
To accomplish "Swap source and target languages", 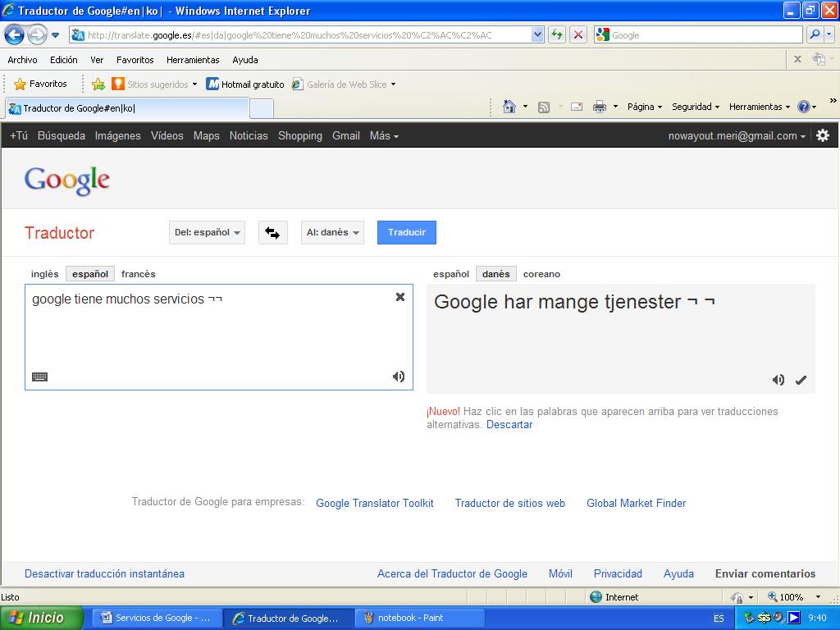I will (x=272, y=232).
